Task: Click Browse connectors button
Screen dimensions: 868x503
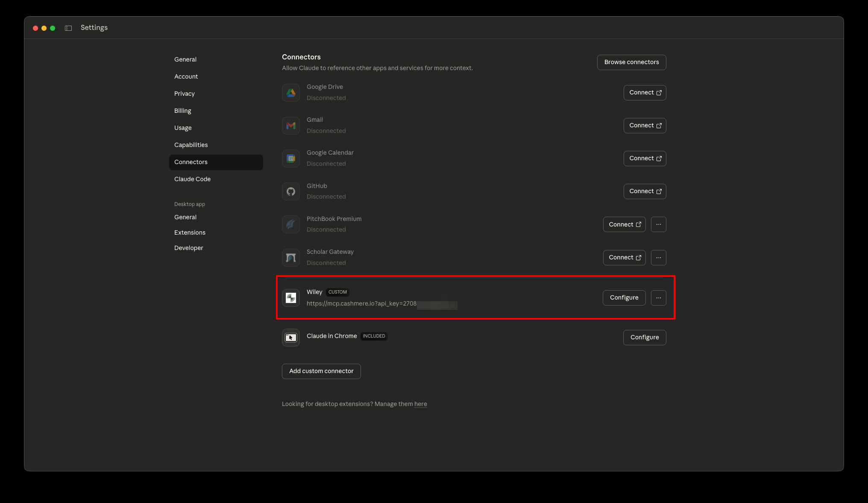Action: click(632, 62)
